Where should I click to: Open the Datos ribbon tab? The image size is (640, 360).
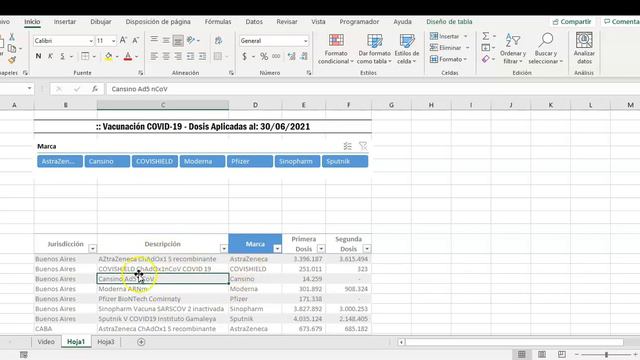tap(254, 22)
